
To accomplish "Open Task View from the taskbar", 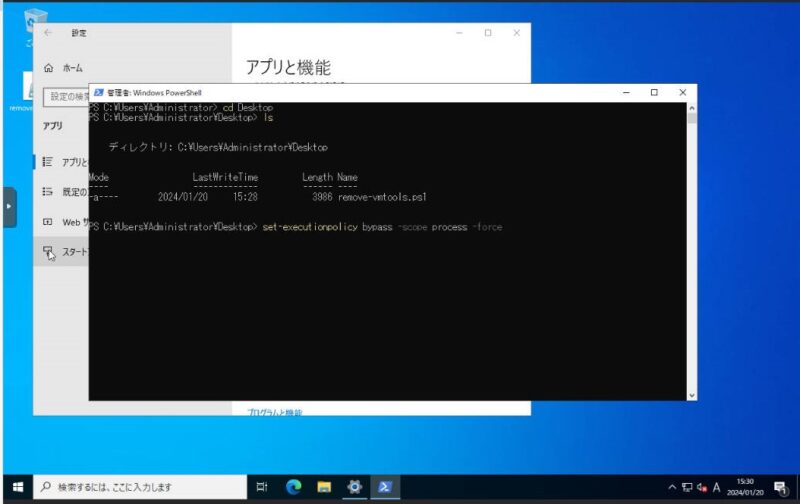I will tap(262, 487).
